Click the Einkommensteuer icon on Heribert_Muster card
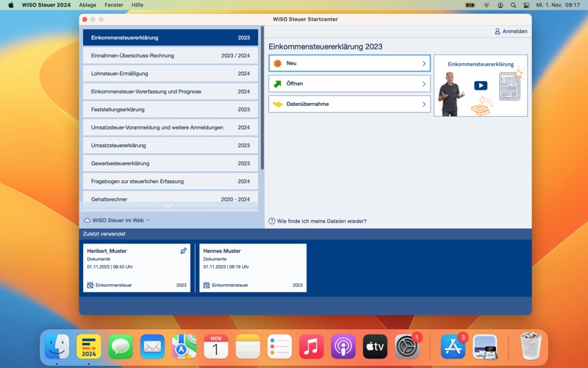 pyautogui.click(x=90, y=285)
